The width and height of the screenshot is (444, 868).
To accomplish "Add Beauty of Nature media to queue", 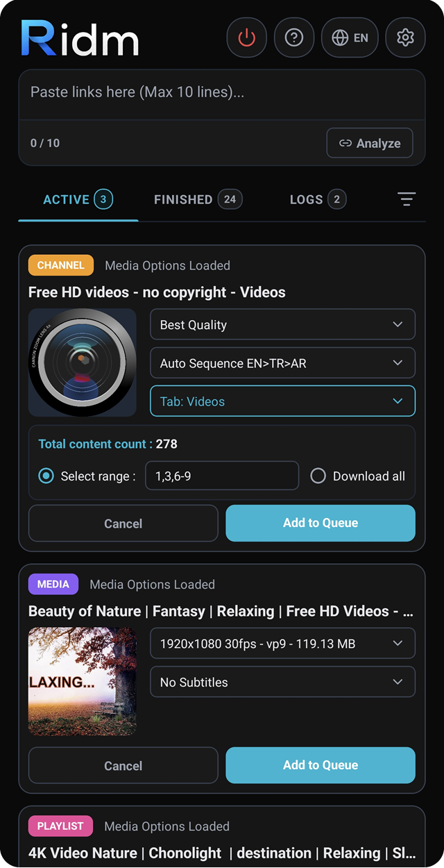I will tap(321, 765).
